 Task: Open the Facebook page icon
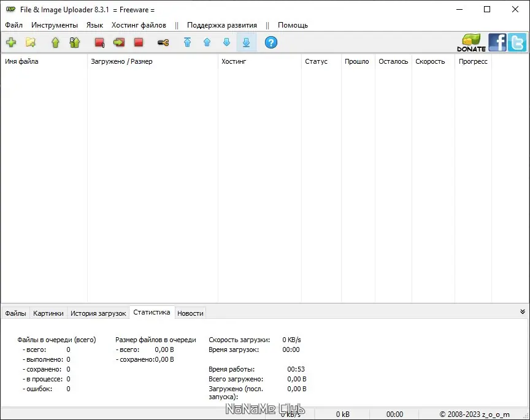[497, 42]
